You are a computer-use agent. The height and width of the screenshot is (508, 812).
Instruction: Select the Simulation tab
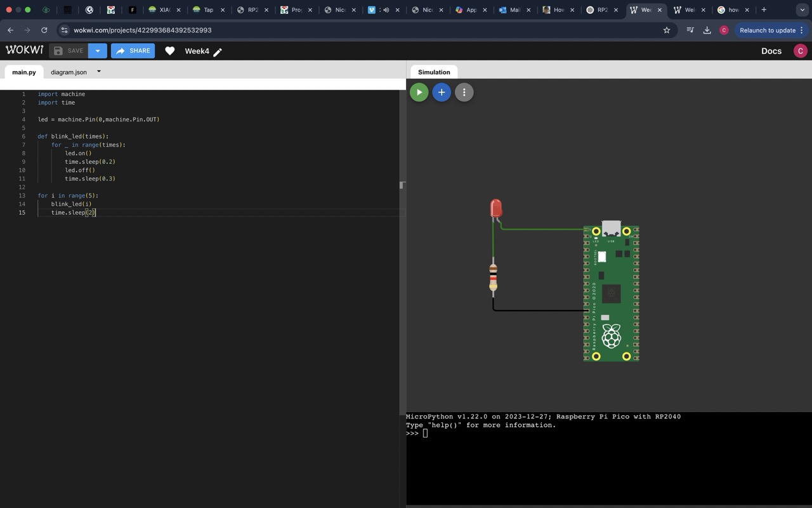(434, 72)
